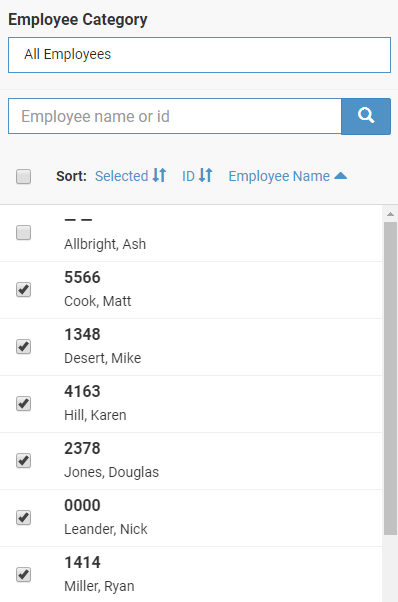
Task: Select employee ID 5566
Action: [x=82, y=277]
